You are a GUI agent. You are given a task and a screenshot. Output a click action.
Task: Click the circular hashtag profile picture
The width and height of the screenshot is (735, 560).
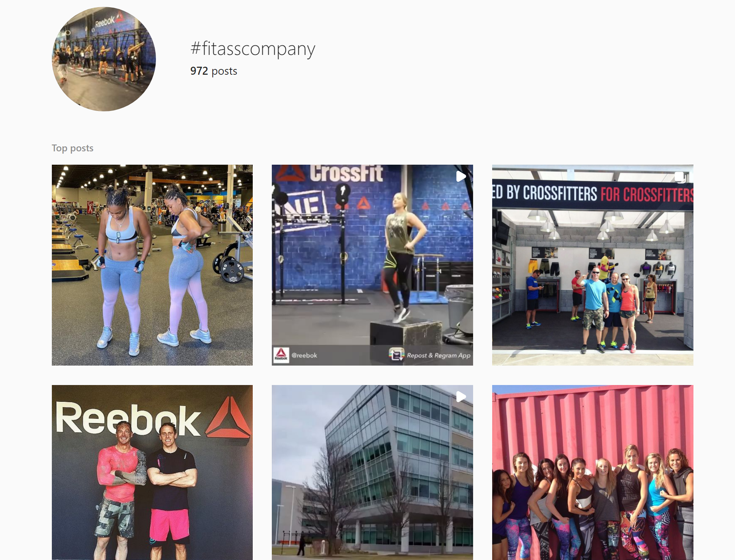104,59
